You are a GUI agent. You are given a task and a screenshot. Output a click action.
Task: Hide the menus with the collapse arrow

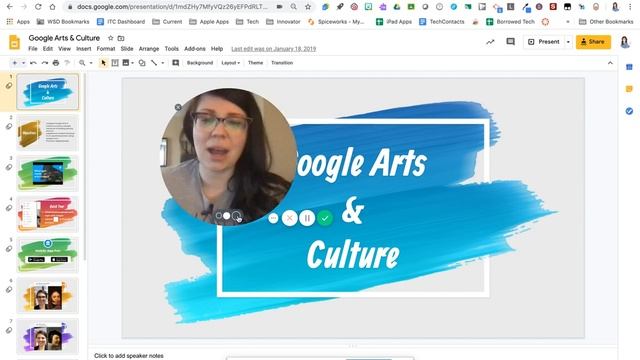[610, 63]
